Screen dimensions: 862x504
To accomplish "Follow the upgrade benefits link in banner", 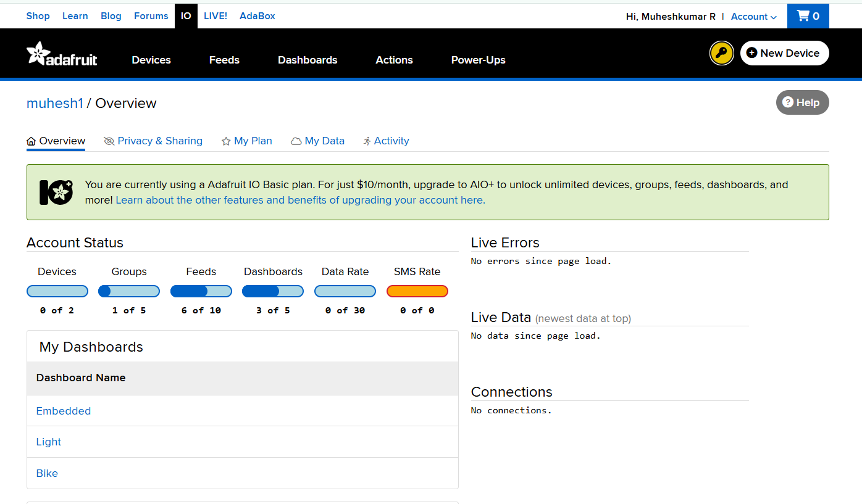I will tap(300, 200).
